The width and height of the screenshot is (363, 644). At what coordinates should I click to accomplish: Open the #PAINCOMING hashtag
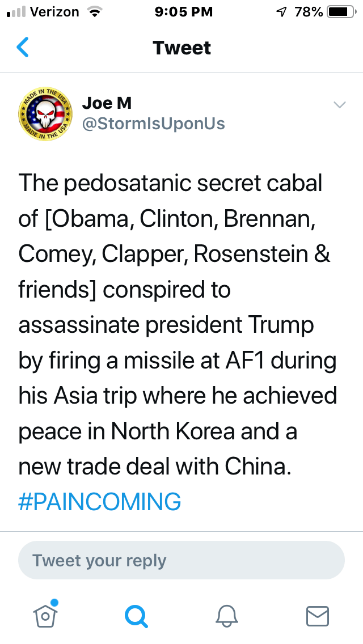tap(100, 502)
